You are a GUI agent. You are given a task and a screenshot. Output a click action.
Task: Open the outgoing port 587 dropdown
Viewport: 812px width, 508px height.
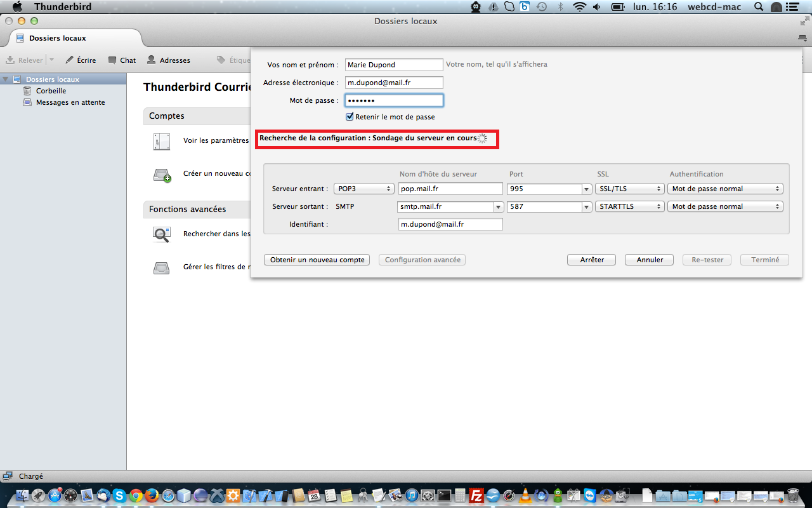(587, 206)
